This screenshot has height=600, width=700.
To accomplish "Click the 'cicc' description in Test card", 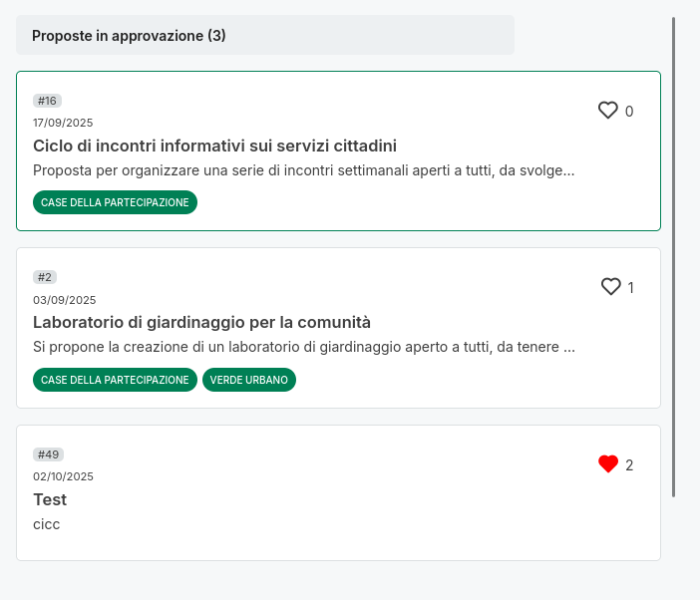I will pos(47,524).
